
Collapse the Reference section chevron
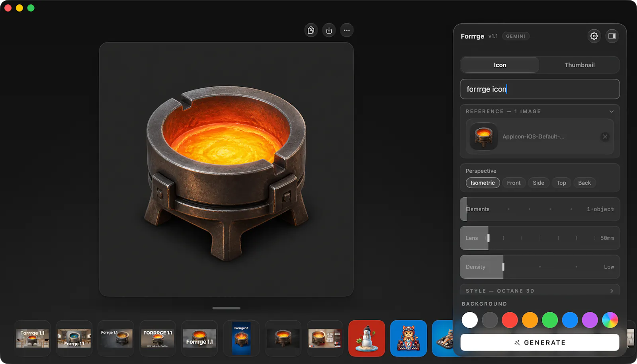612,111
